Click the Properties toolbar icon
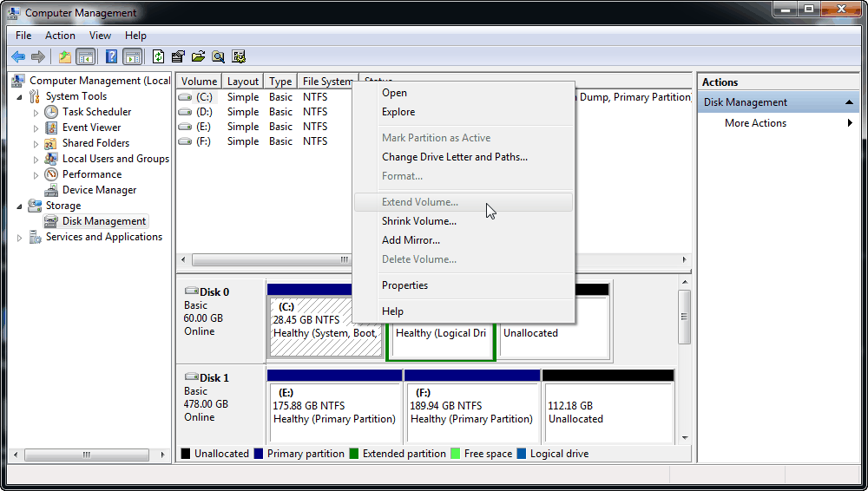 178,56
